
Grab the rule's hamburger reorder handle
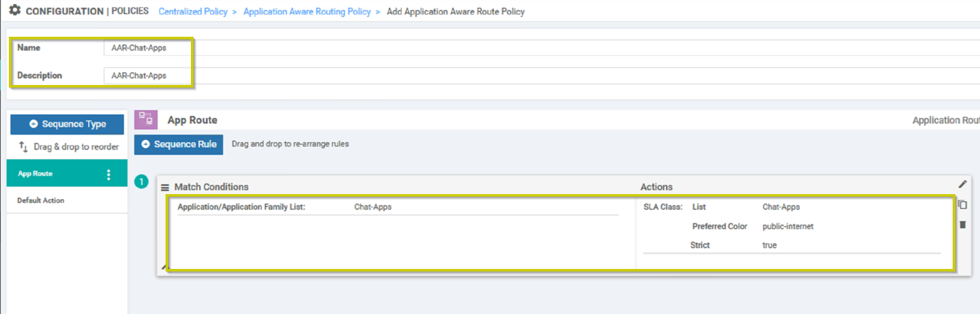coord(165,187)
